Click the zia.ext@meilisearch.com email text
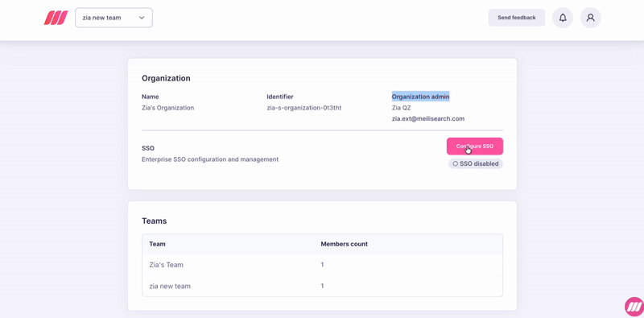Viewport: 644px width, 318px height. pos(428,118)
